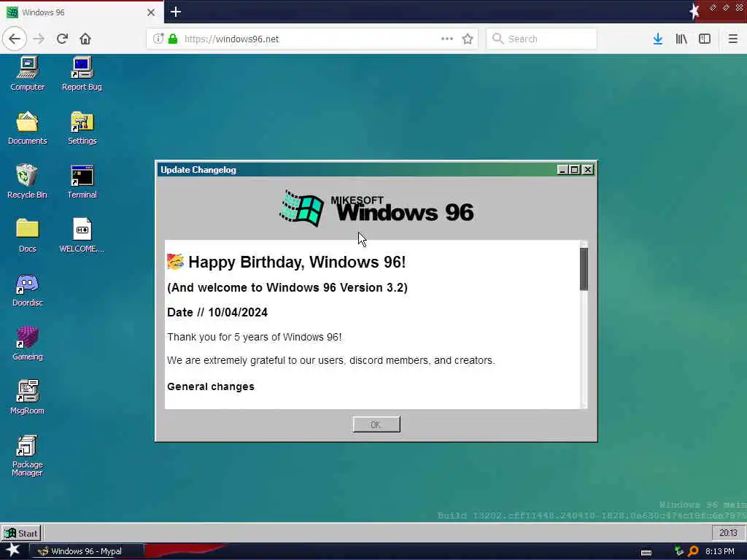Click the site information 'i' icon
Image resolution: width=747 pixels, height=560 pixels.
(158, 39)
